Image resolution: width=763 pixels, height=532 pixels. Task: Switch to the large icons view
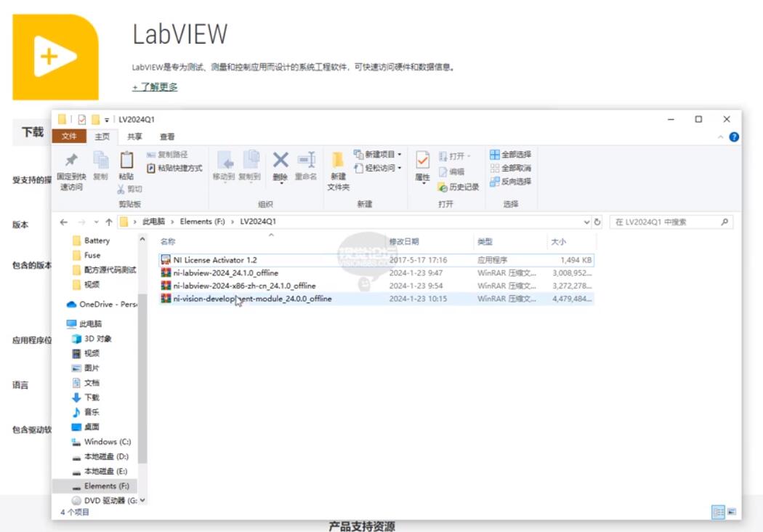point(731,512)
